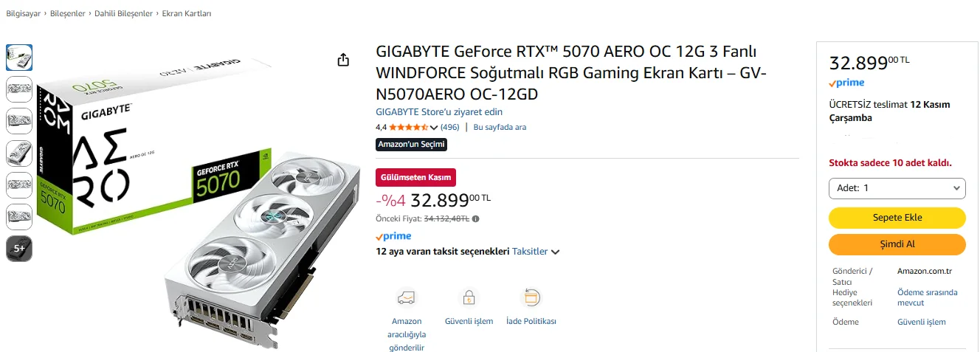Open the 5+ more images thumbnail
This screenshot has height=352, width=980.
tap(19, 249)
